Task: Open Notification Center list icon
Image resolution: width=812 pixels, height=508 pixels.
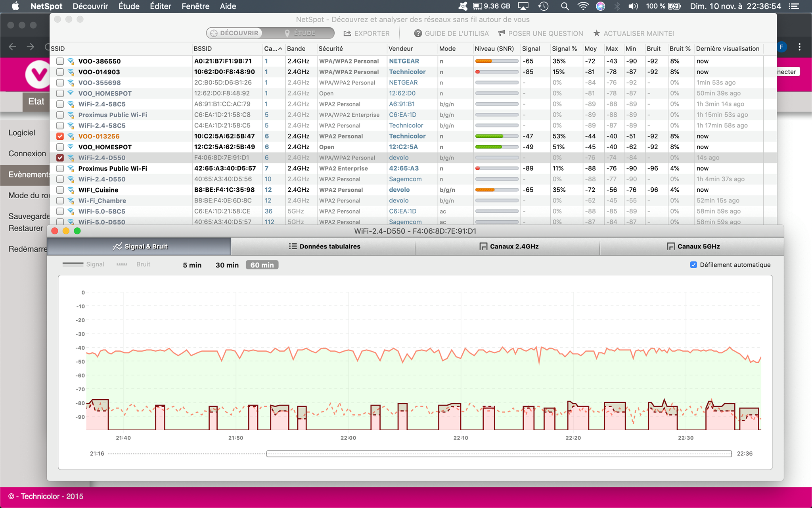Action: coord(794,6)
